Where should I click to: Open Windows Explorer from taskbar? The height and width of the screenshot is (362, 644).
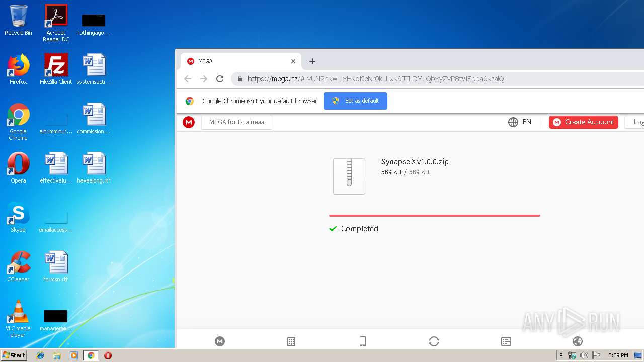pyautogui.click(x=57, y=355)
